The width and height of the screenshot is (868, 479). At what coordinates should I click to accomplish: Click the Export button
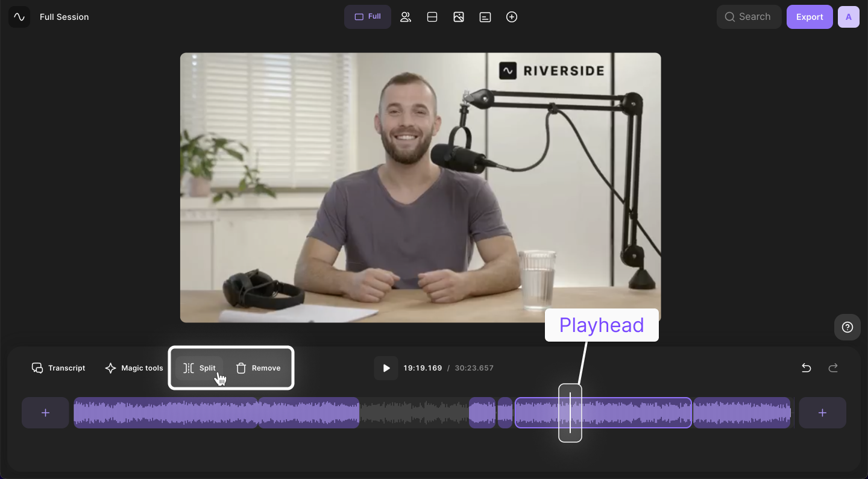[810, 17]
